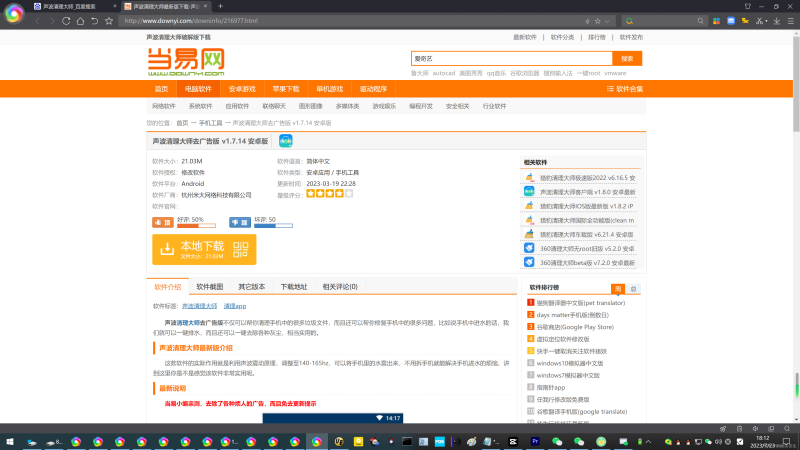Click the QR code icon on download button
This screenshot has height=450, width=800.
[x=240, y=249]
